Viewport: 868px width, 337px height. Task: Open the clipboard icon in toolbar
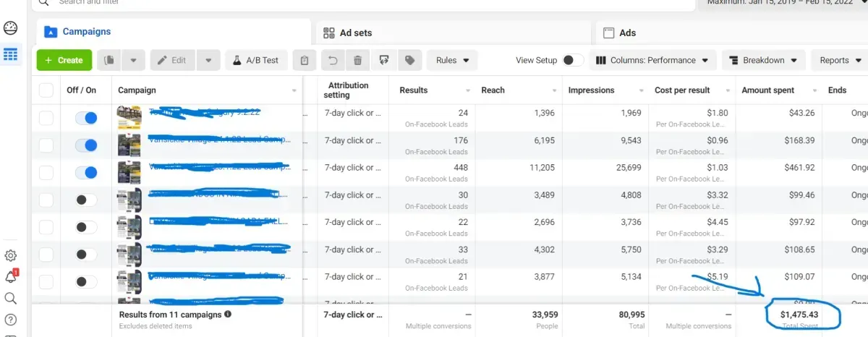click(x=305, y=61)
